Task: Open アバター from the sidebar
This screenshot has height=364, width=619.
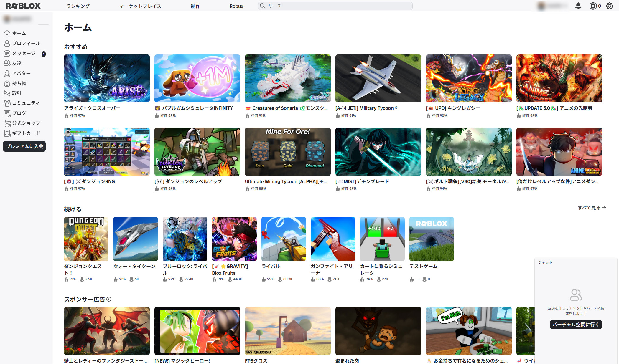Action: click(21, 73)
